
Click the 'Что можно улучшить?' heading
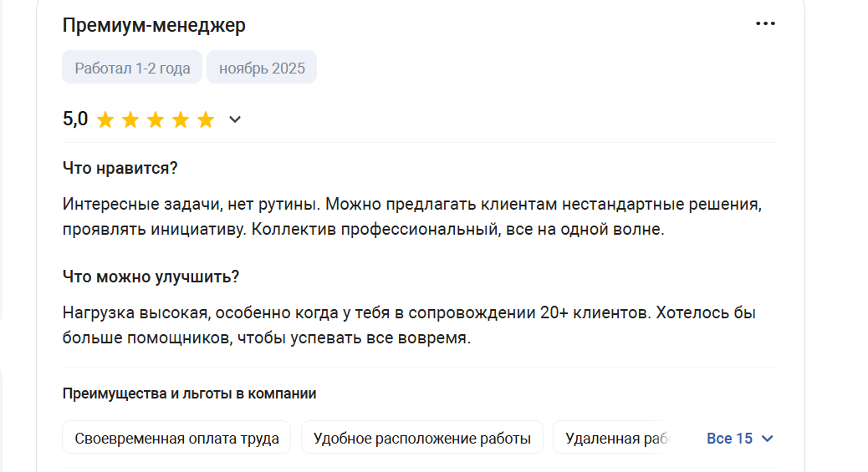click(x=151, y=277)
